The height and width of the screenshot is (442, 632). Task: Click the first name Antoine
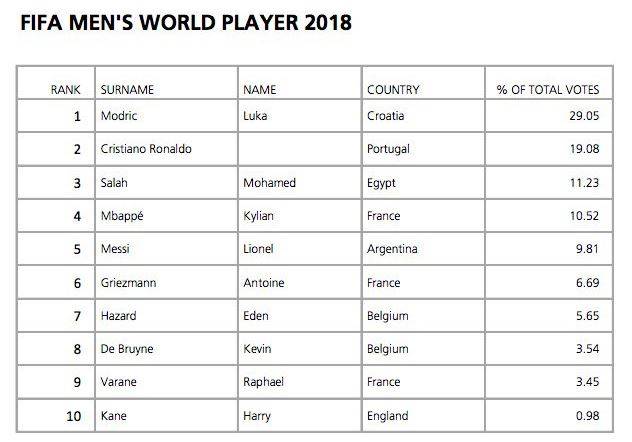click(265, 283)
